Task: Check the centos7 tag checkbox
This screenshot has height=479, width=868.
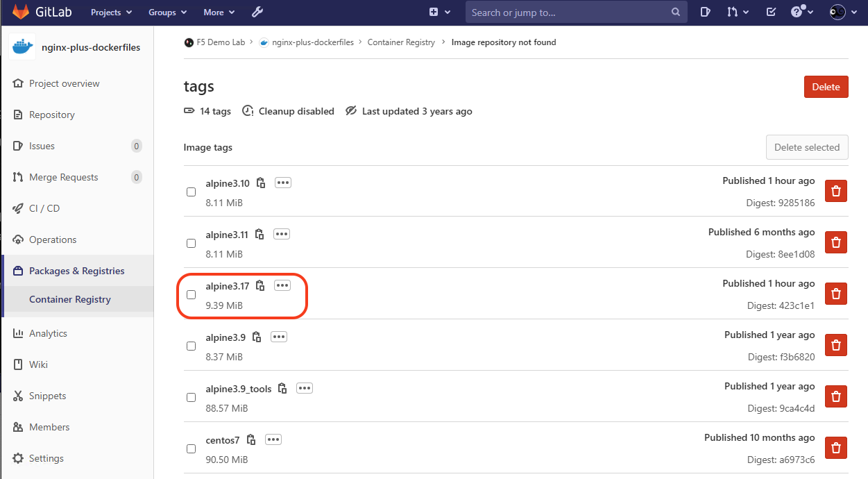Action: point(192,448)
